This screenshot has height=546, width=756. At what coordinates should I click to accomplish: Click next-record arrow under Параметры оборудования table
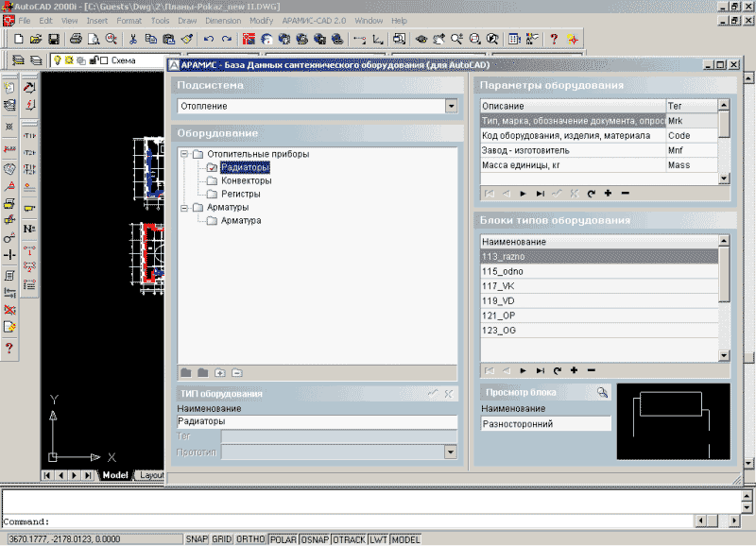(524, 194)
